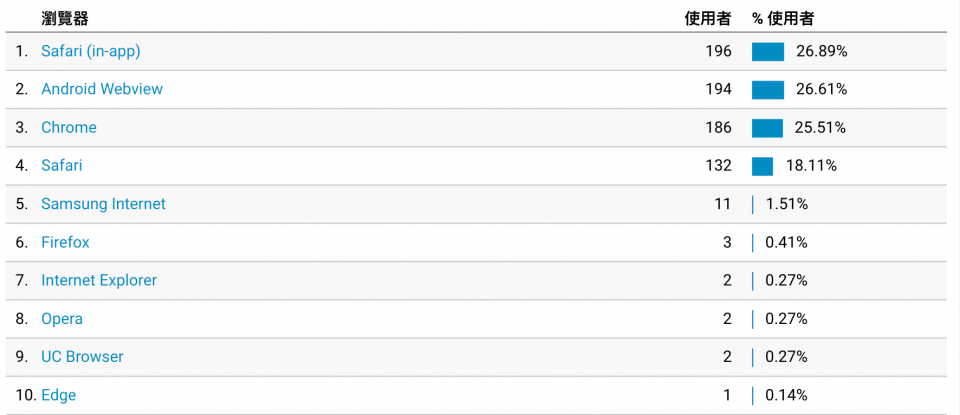Click the user count 132 for Safari

point(719,165)
